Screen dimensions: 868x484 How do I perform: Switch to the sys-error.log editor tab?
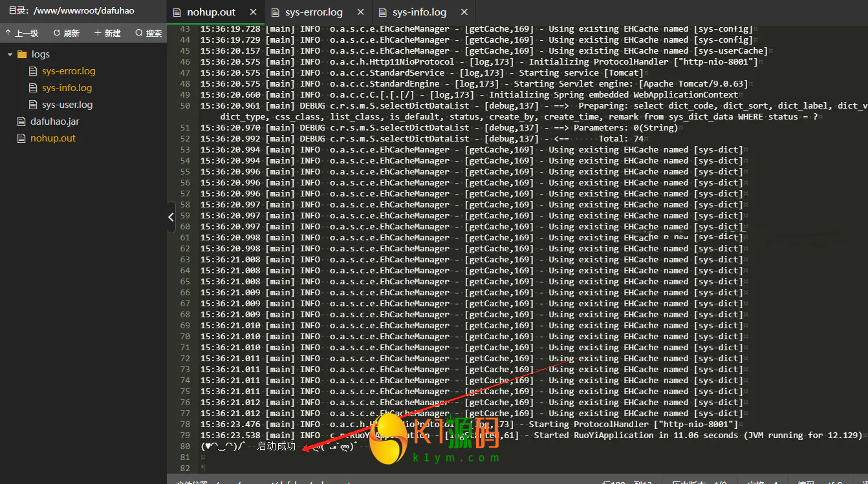314,12
